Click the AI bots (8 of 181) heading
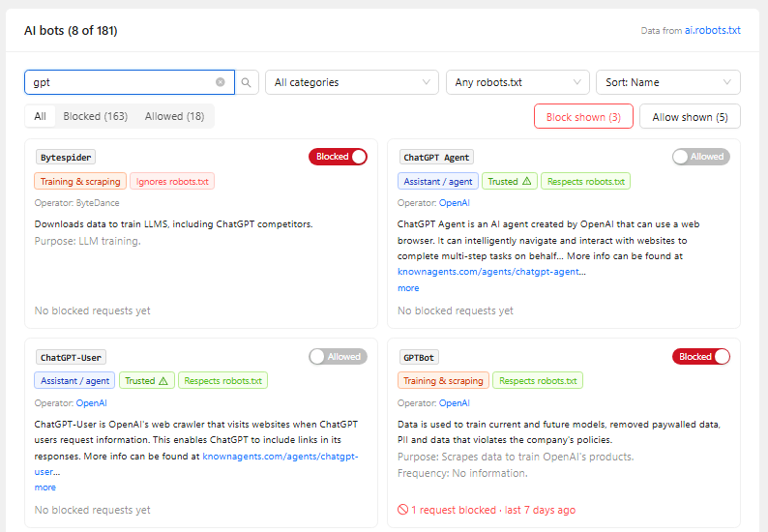Image resolution: width=768 pixels, height=532 pixels. pos(71,30)
